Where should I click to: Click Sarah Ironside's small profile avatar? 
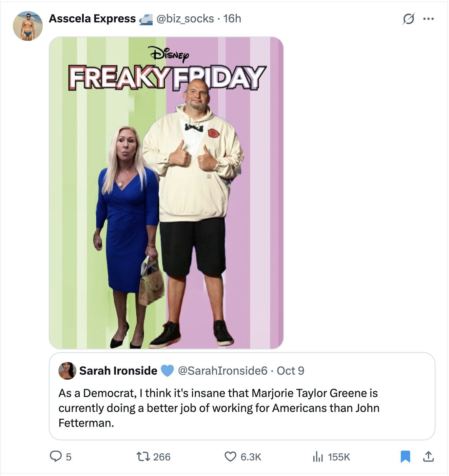click(x=67, y=371)
